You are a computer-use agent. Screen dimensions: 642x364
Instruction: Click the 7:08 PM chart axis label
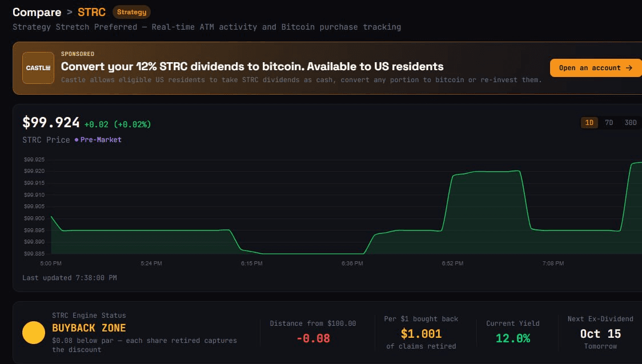pyautogui.click(x=553, y=264)
